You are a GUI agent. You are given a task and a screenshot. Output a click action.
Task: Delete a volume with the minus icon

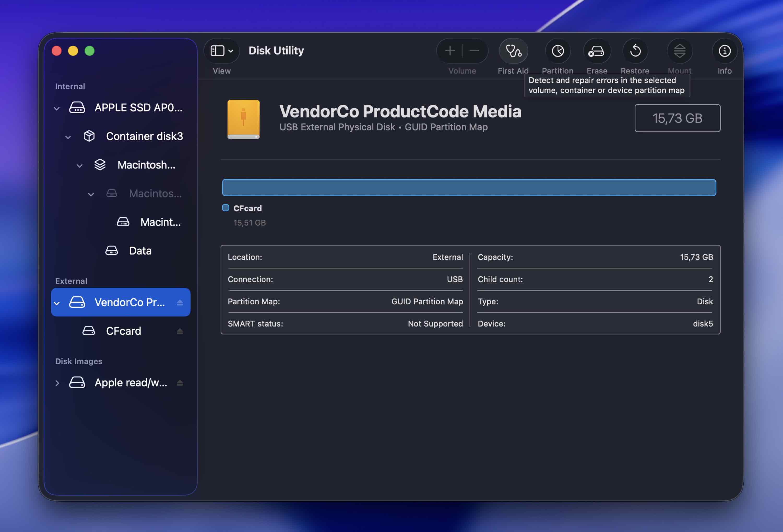point(474,51)
